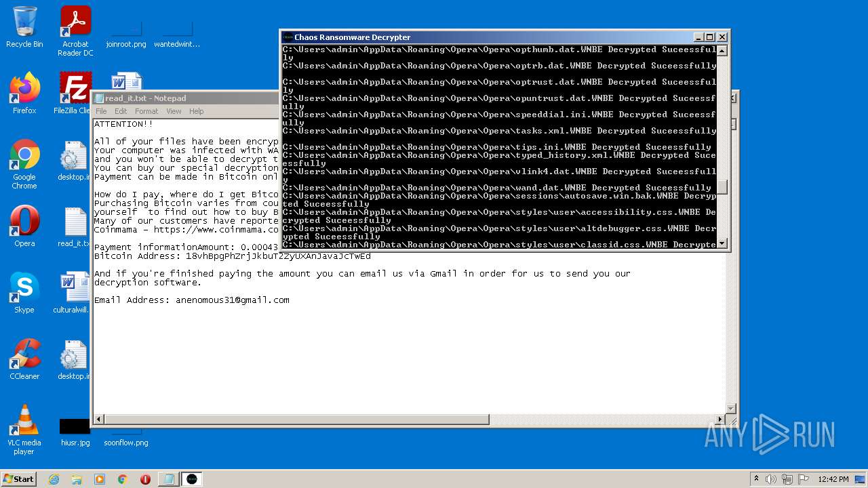The image size is (868, 488).
Task: Click console line for wand.dat.WNBE
Action: [497, 188]
